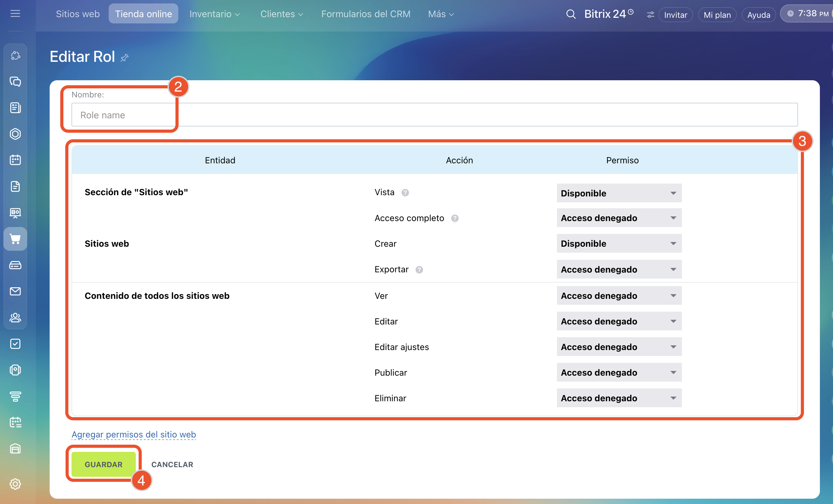Open the shopping cart sidebar icon
The height and width of the screenshot is (504, 833).
pos(15,239)
